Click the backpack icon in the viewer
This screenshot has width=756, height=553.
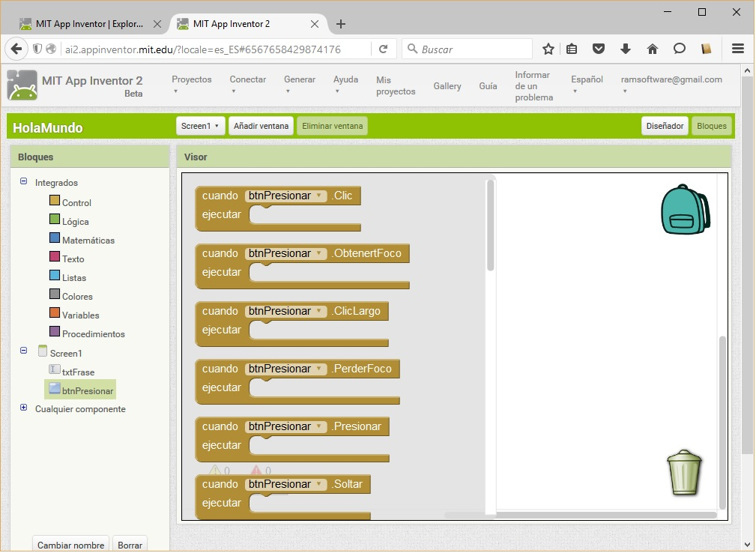coord(684,210)
